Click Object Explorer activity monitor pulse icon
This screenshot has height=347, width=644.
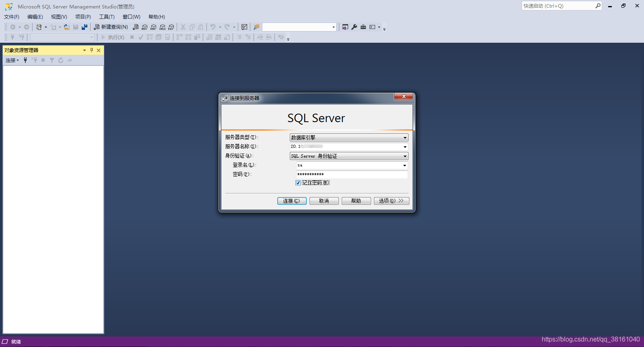coord(70,60)
